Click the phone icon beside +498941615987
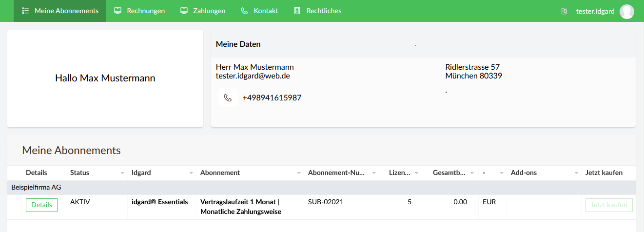The image size is (644, 232). click(228, 97)
